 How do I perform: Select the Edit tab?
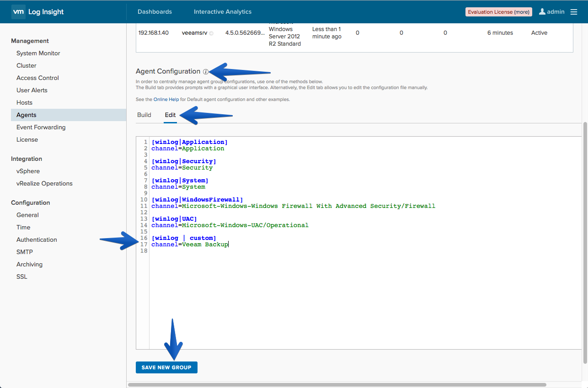click(x=170, y=115)
